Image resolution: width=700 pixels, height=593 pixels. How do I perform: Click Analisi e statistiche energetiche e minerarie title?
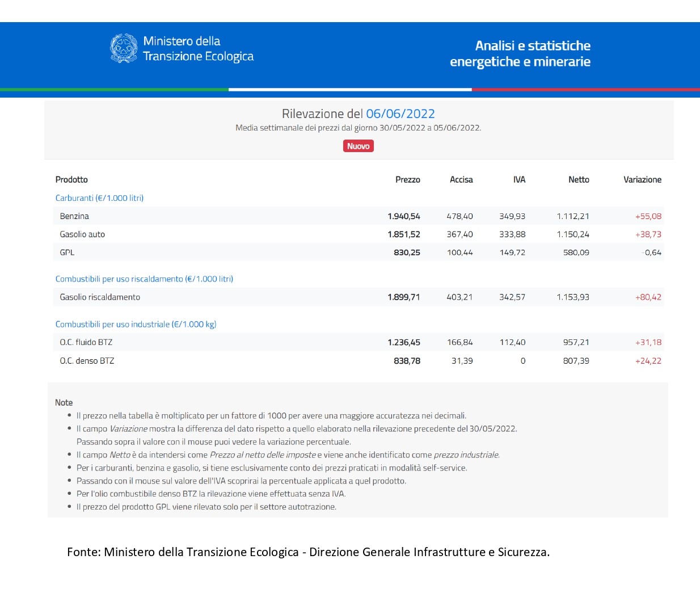[520, 53]
